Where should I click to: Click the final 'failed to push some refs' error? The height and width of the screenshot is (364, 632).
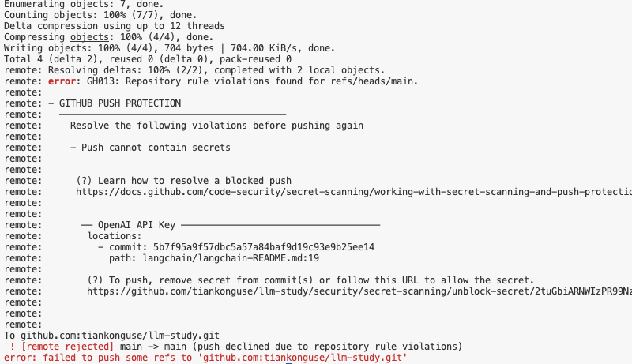[205, 358]
